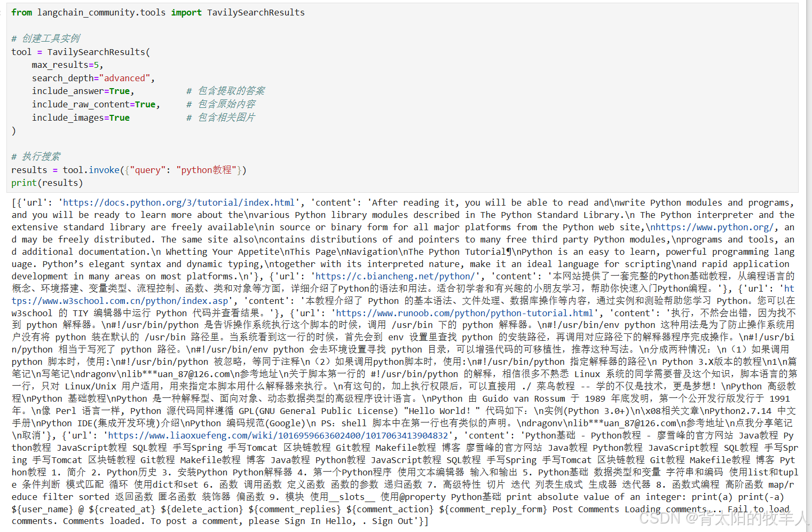Screen dimensions: 812x532
Task: Click the '# 包含提取的答案' comment
Action: (225, 91)
